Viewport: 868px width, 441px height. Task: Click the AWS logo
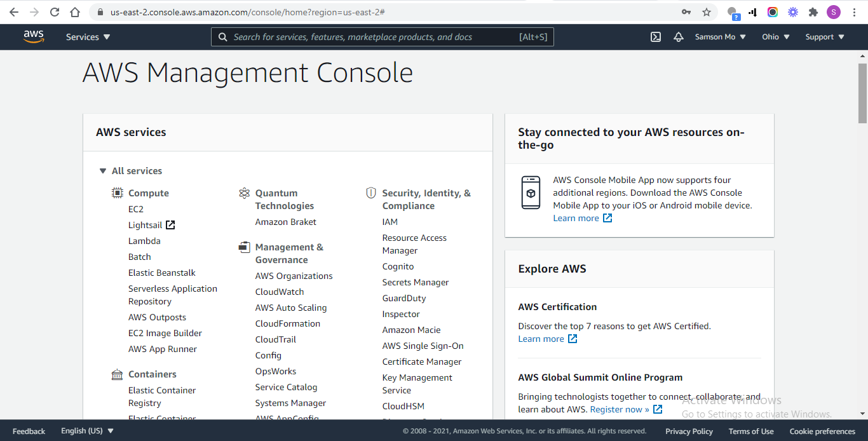[33, 37]
